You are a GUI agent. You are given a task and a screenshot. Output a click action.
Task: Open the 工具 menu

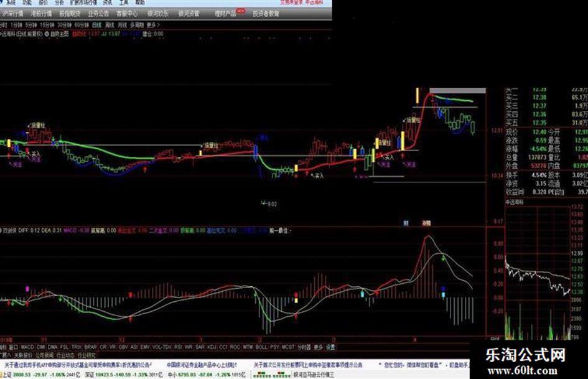(124, 2)
